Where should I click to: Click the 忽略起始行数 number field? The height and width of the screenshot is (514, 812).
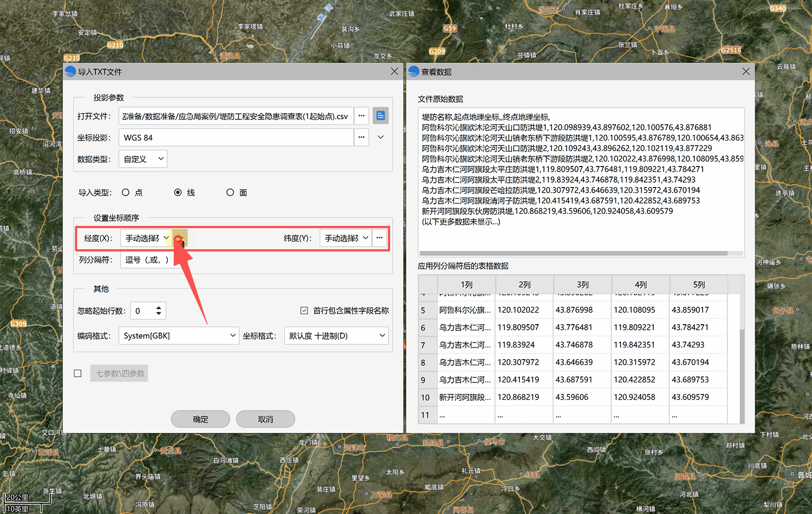pyautogui.click(x=142, y=310)
